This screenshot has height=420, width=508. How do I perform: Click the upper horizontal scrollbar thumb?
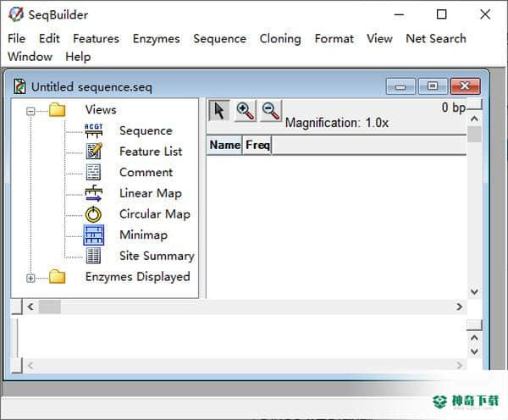click(x=50, y=307)
